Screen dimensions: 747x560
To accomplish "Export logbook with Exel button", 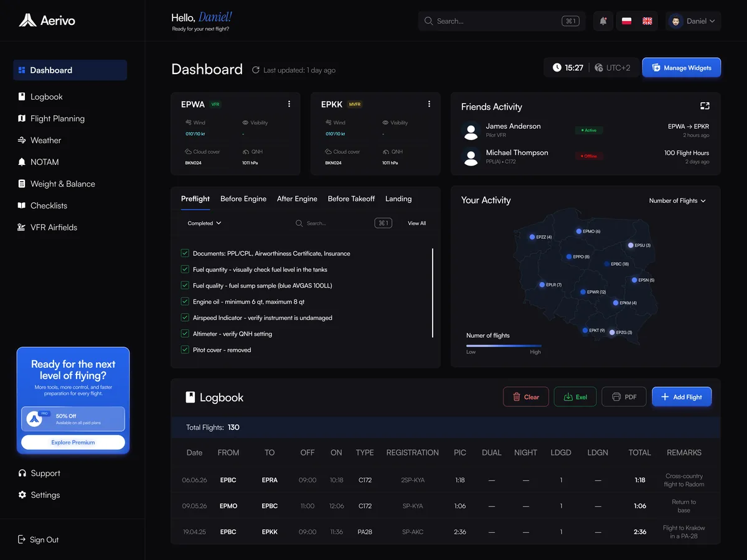I will point(575,397).
